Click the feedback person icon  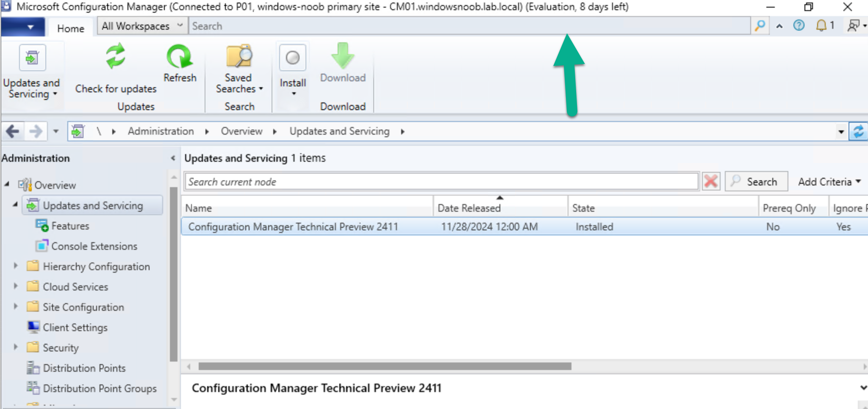tap(853, 26)
